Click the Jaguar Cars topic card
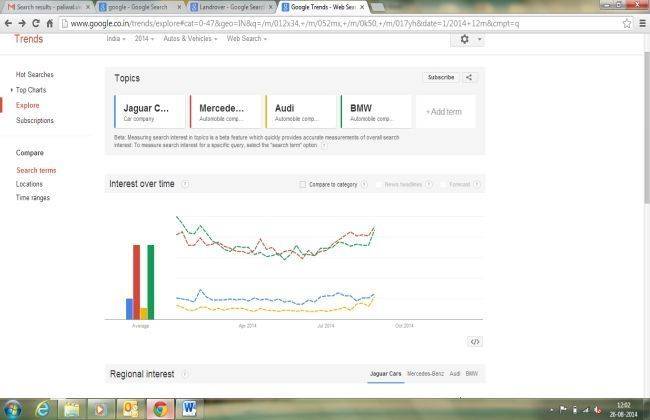The height and width of the screenshot is (420, 650). click(150, 112)
